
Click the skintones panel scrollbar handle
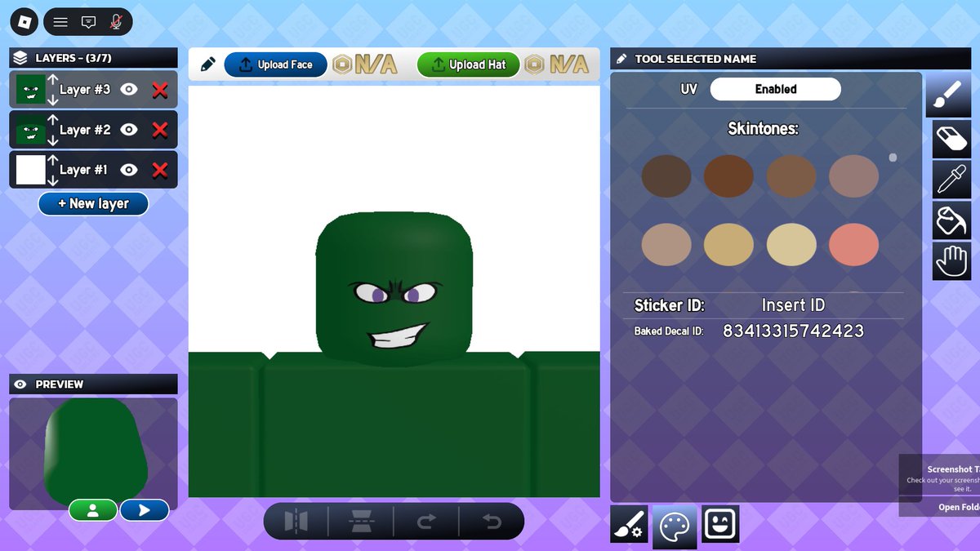(893, 158)
